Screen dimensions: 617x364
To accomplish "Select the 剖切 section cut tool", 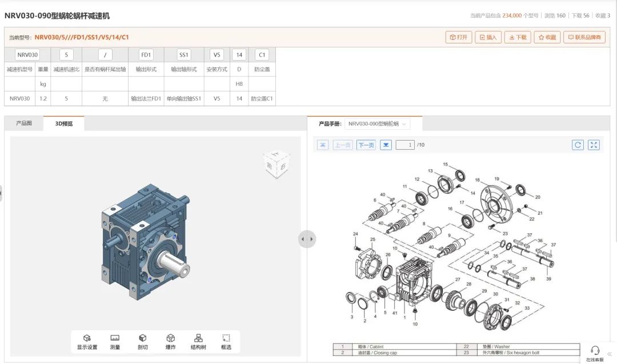I will click(143, 342).
